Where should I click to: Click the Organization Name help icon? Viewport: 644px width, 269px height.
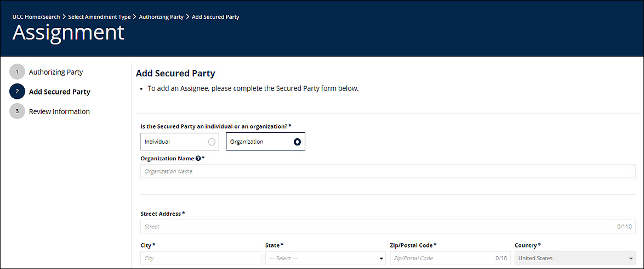tap(198, 158)
